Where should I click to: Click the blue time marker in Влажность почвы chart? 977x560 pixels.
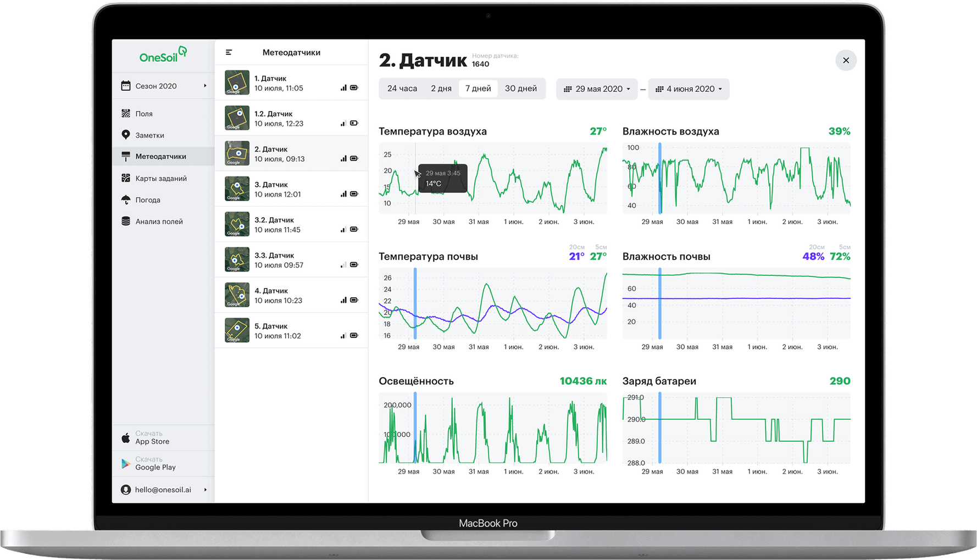(x=660, y=303)
